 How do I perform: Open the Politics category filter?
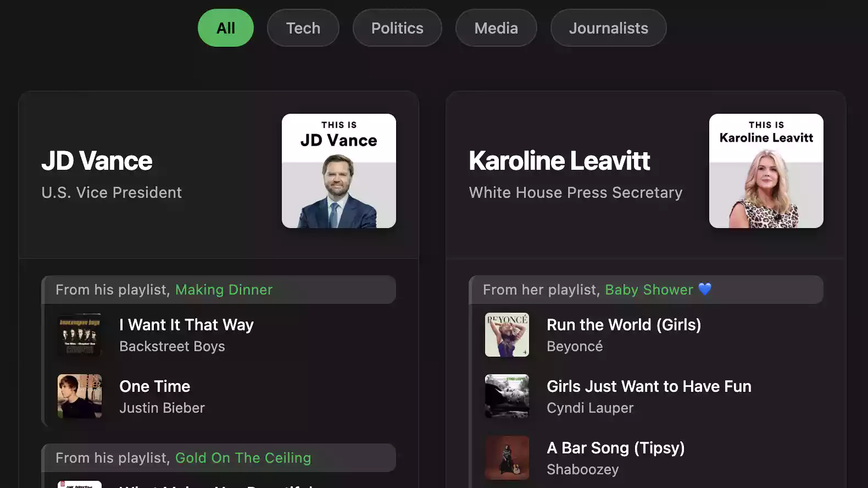tap(397, 28)
